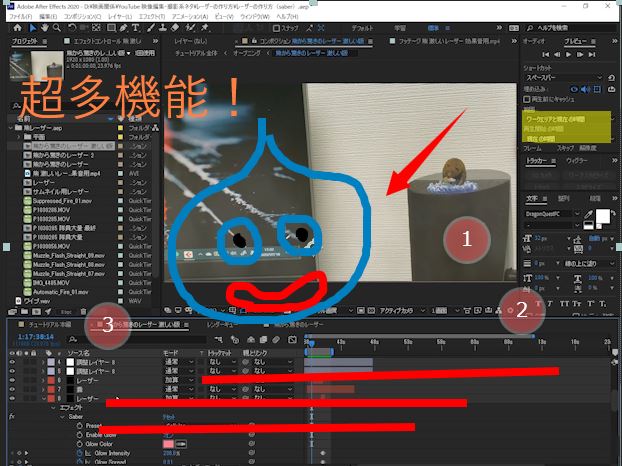Select the Rectangle shape tool
Viewport: 622px width, 466px height.
click(x=111, y=28)
